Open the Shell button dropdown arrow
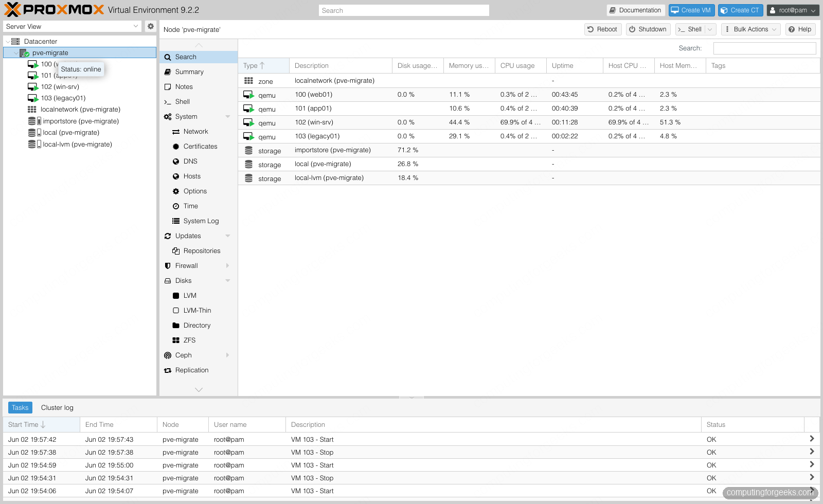Viewport: 823px width, 504px height. (710, 29)
